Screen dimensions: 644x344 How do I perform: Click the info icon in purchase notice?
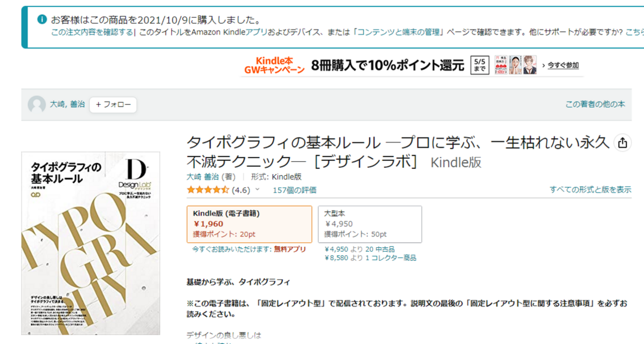(x=43, y=20)
